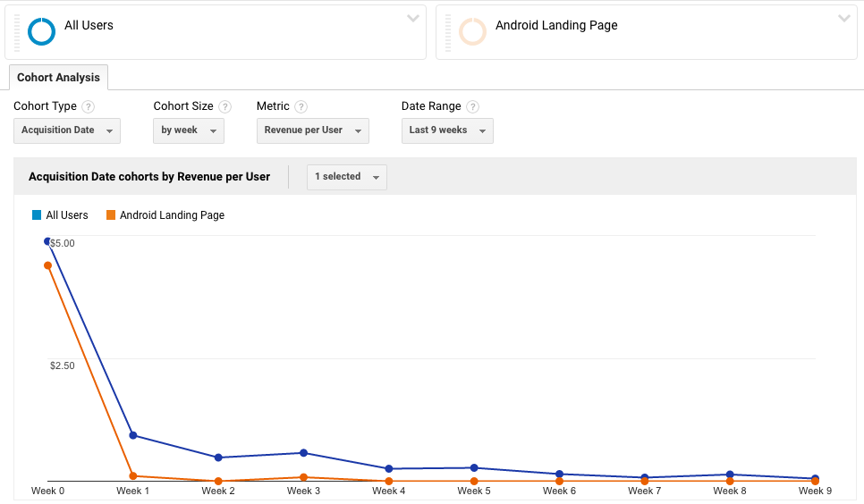
Task: Click the All Users segment circle icon
Action: (x=41, y=31)
